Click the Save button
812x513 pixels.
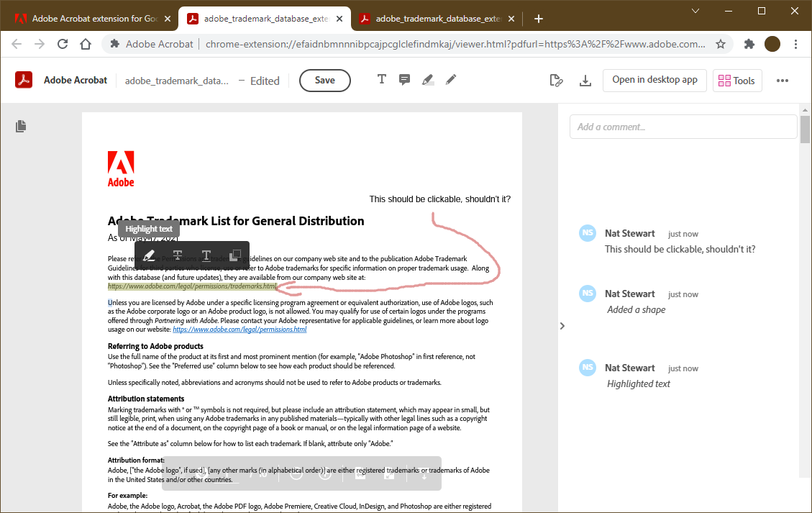pos(324,80)
